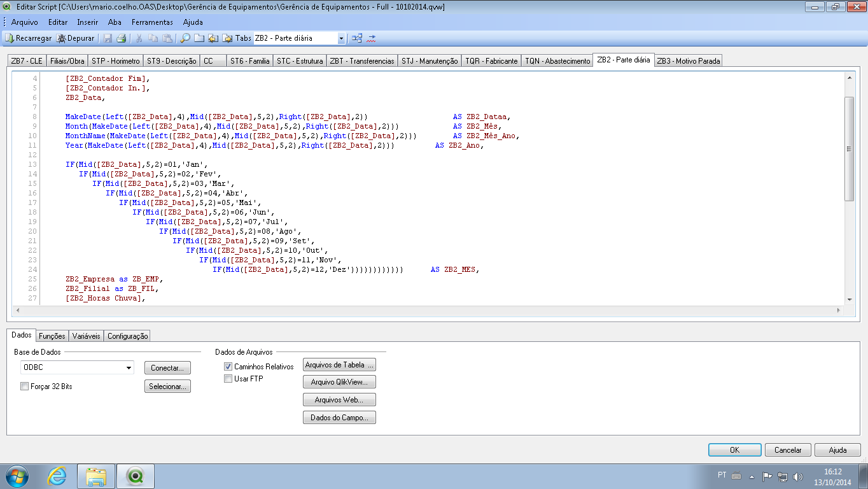
Task: Open the ODBC database type dropdown
Action: coord(77,367)
